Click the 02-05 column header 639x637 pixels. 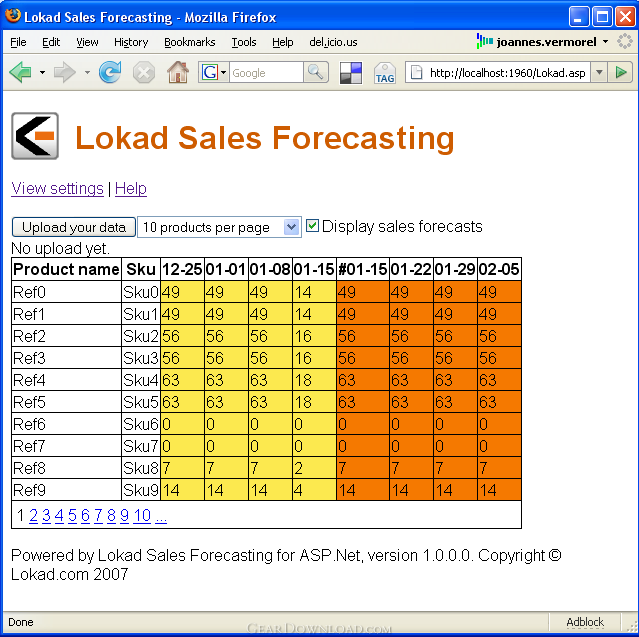click(x=499, y=269)
